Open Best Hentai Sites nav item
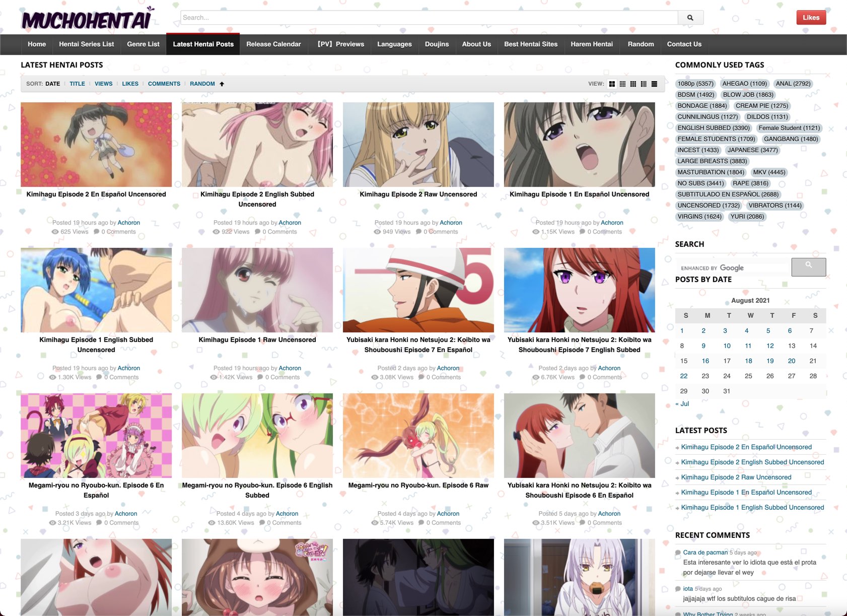 [531, 44]
